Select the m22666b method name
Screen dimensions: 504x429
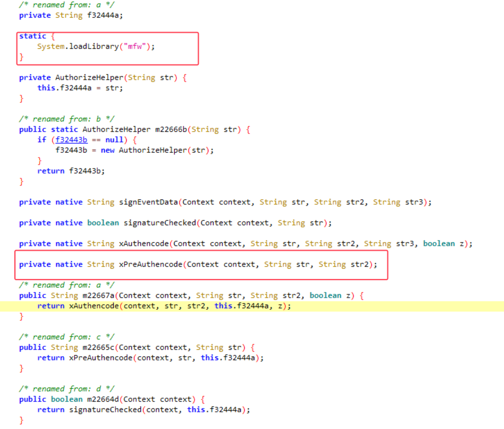click(171, 130)
